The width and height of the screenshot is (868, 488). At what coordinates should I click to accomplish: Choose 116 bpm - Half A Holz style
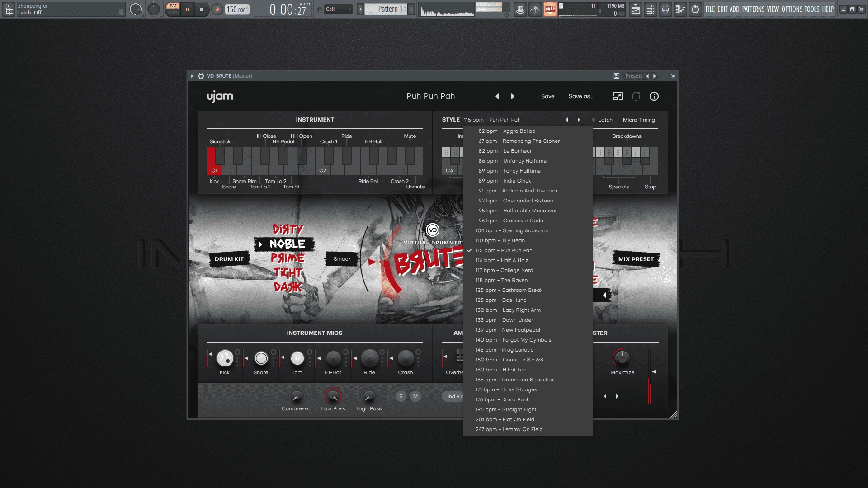[528, 260]
